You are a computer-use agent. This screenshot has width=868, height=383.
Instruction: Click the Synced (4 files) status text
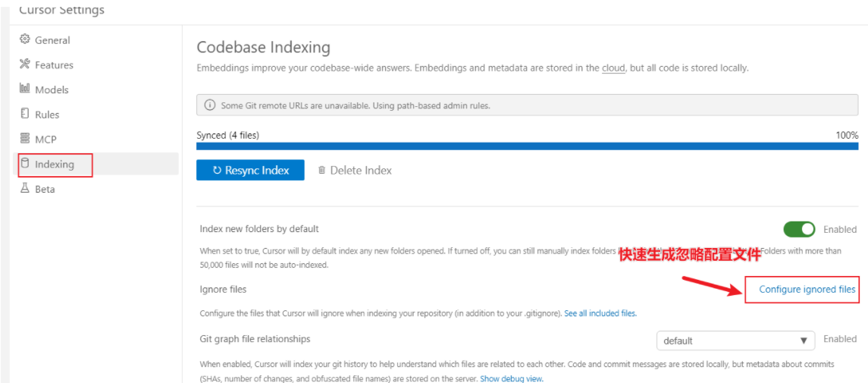tap(227, 135)
